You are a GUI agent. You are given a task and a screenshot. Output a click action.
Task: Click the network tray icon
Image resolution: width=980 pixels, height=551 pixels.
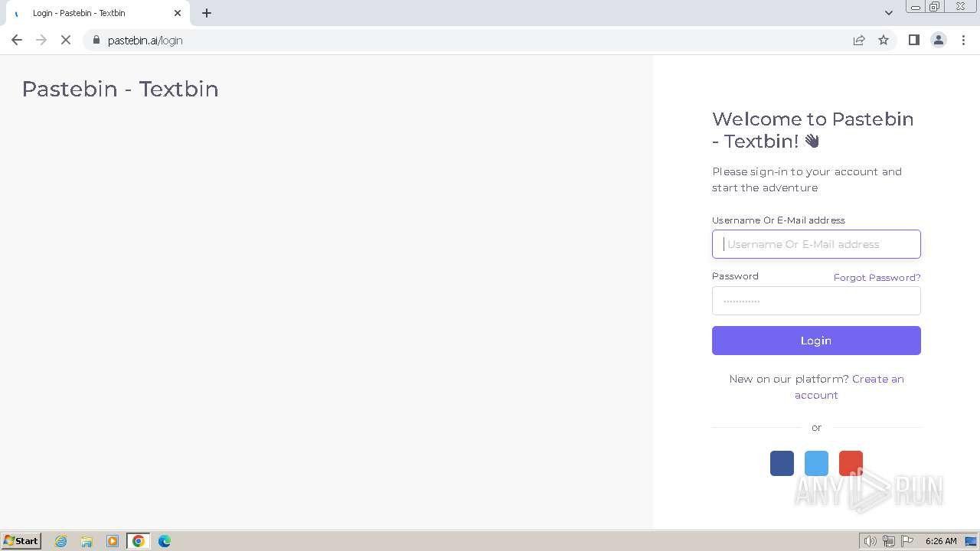point(889,541)
